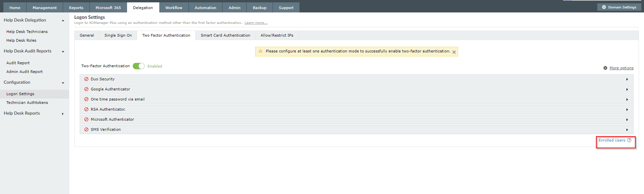Viewport: 644px width, 194px height.
Task: Collapse the Configuration sidebar section
Action: (x=63, y=83)
